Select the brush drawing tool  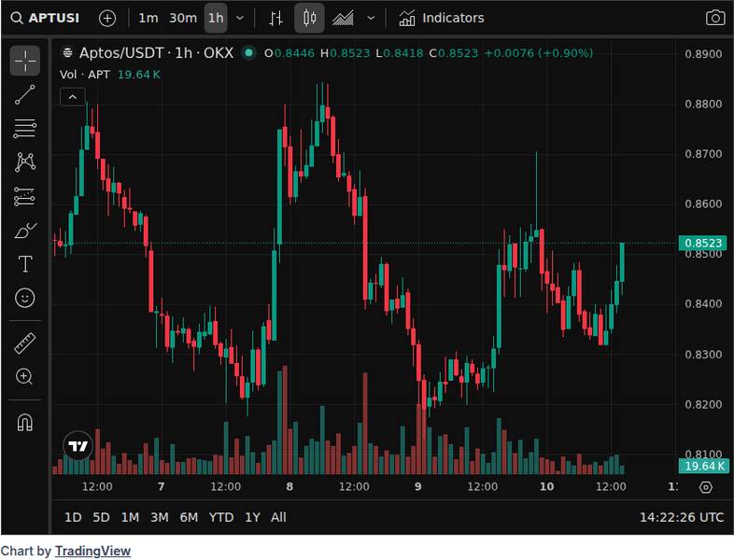[25, 230]
